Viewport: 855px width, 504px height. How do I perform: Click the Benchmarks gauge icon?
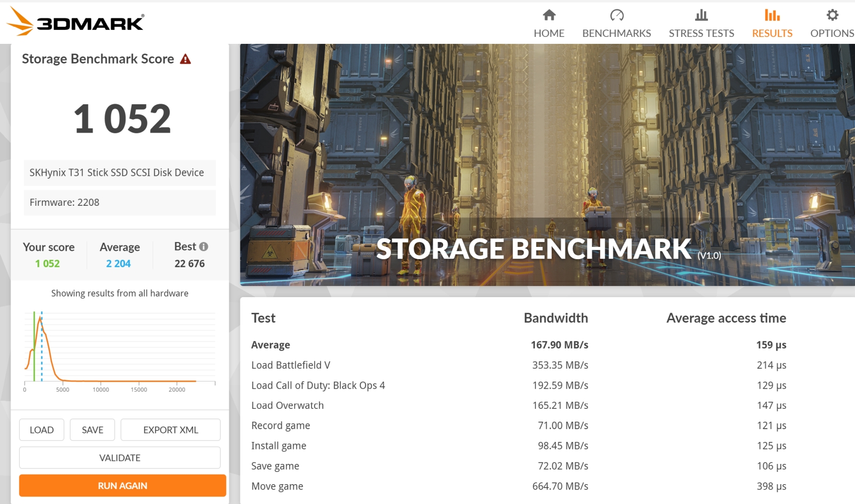617,15
